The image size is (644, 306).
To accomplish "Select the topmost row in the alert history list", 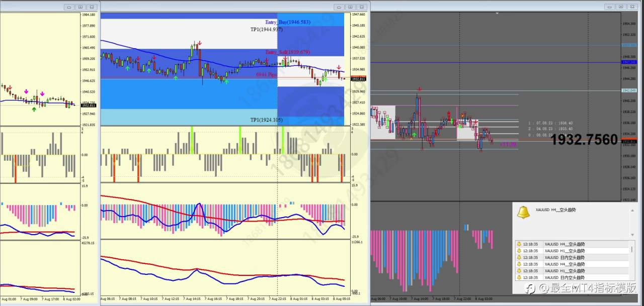I will coord(572,244).
